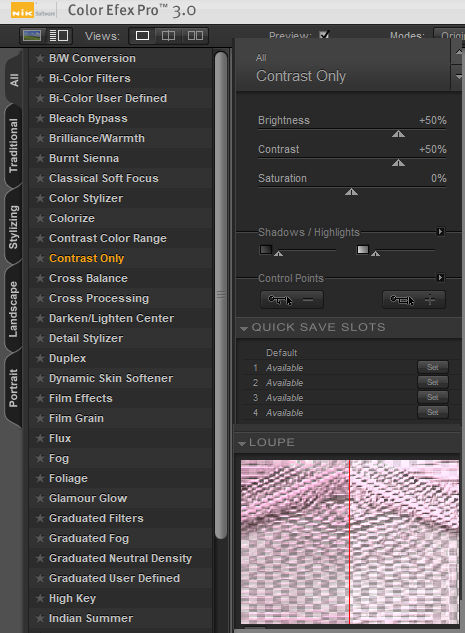Click the Saturation slider handle
This screenshot has height=633, width=465.
point(351,192)
